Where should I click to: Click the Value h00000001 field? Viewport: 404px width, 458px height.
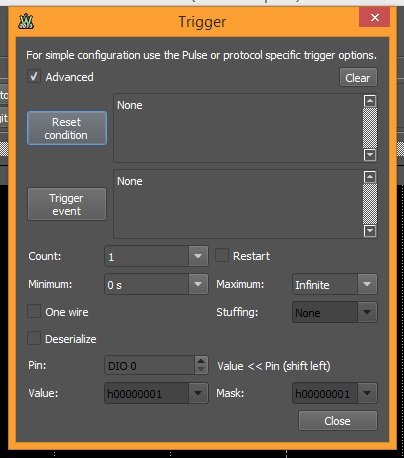[x=147, y=393]
